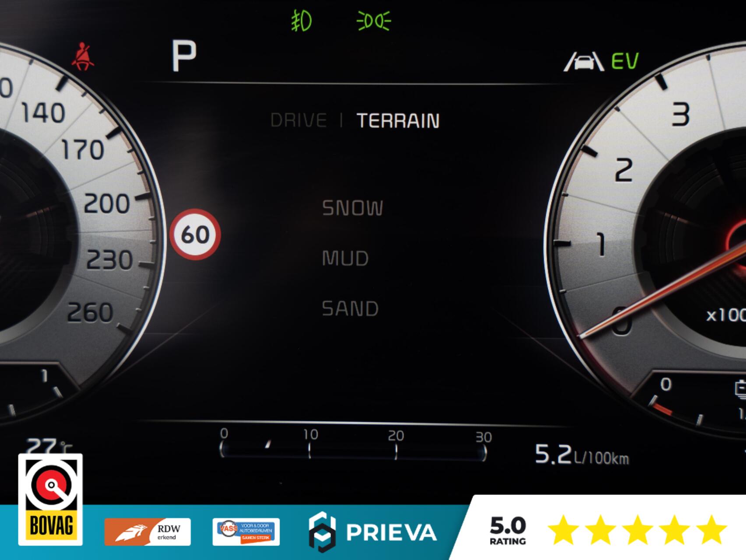Click the green EV mode indicator

[625, 61]
